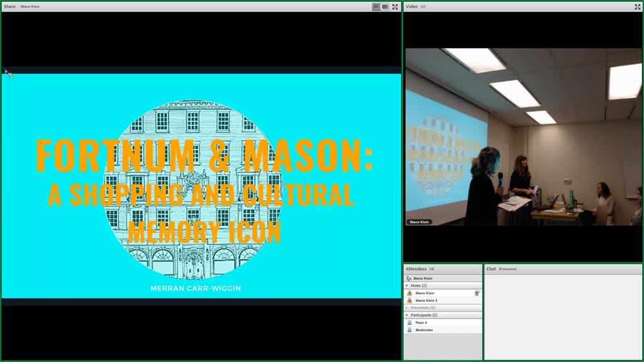Viewport: 644px width, 362px height.
Task: Click the shared Fortnum & Mason slide
Action: click(x=201, y=186)
